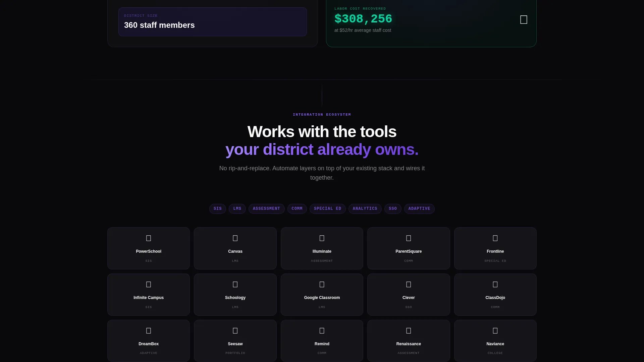Select the SIS category pill
The height and width of the screenshot is (362, 644).
pos(218,209)
